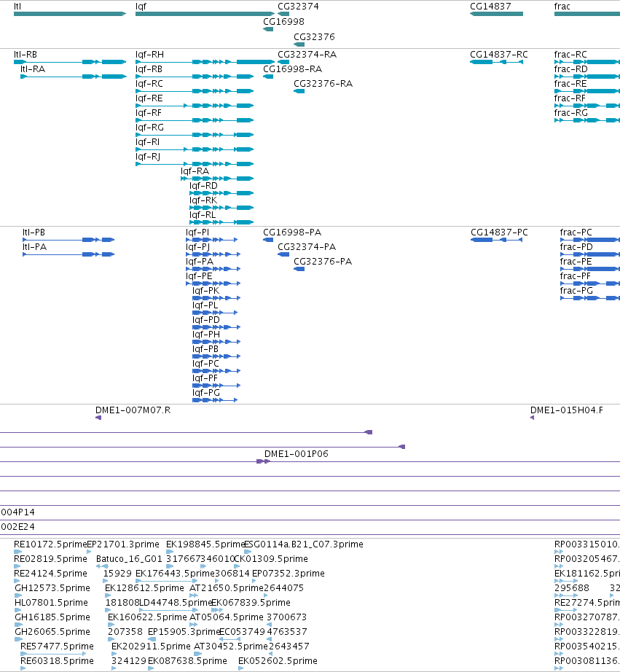Select EST HL07801.5prime
The height and width of the screenshot is (672, 620).
point(18,610)
